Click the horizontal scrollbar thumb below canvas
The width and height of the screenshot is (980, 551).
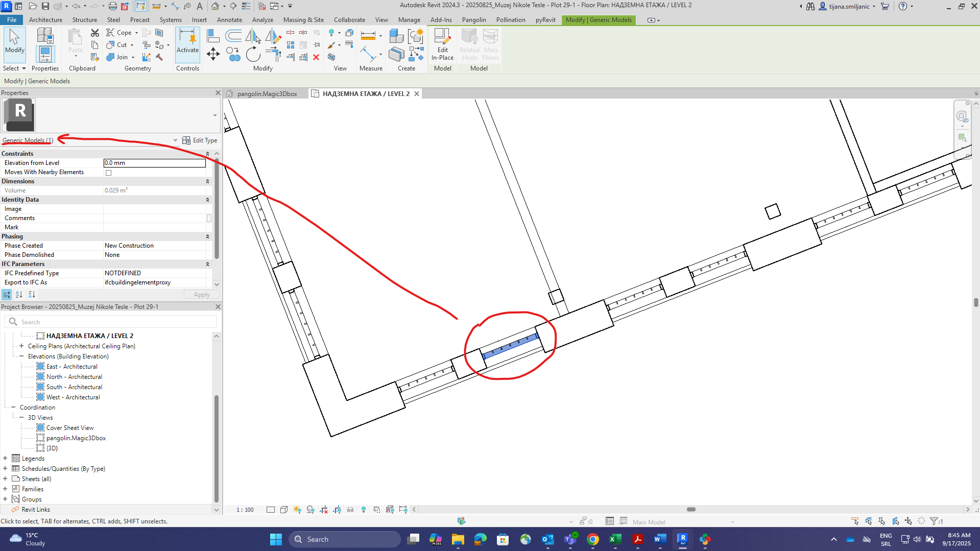691,510
